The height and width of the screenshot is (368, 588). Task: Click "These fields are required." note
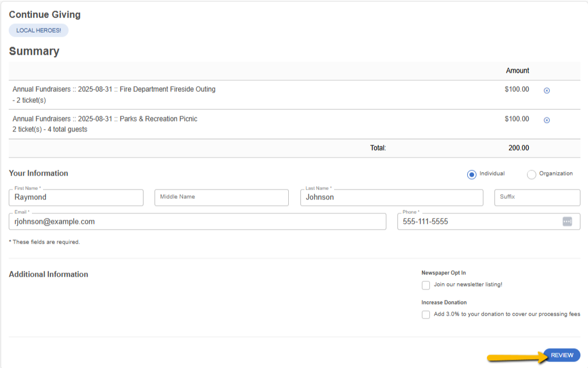[44, 242]
